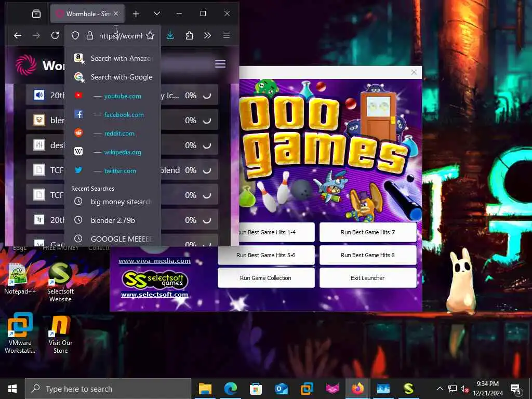
Task: Select twitter.com suggestion
Action: [x=113, y=170]
